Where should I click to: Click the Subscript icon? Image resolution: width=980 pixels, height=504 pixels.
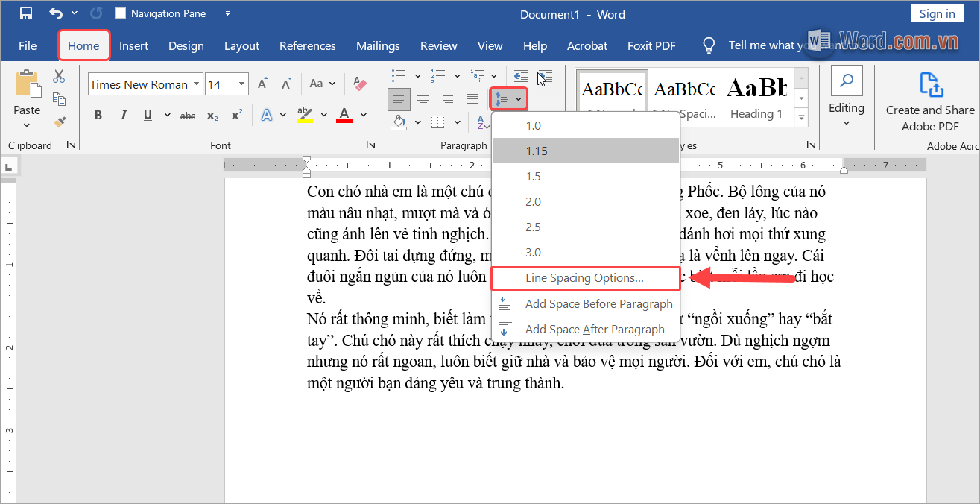click(212, 115)
